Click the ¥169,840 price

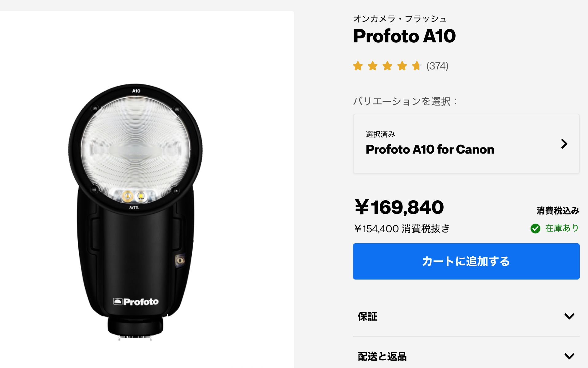tap(399, 207)
